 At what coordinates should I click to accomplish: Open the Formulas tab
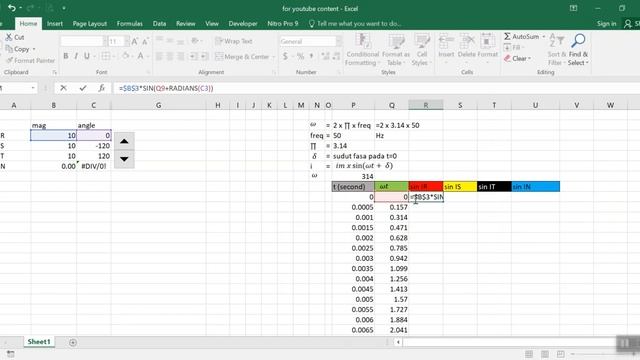click(x=129, y=24)
